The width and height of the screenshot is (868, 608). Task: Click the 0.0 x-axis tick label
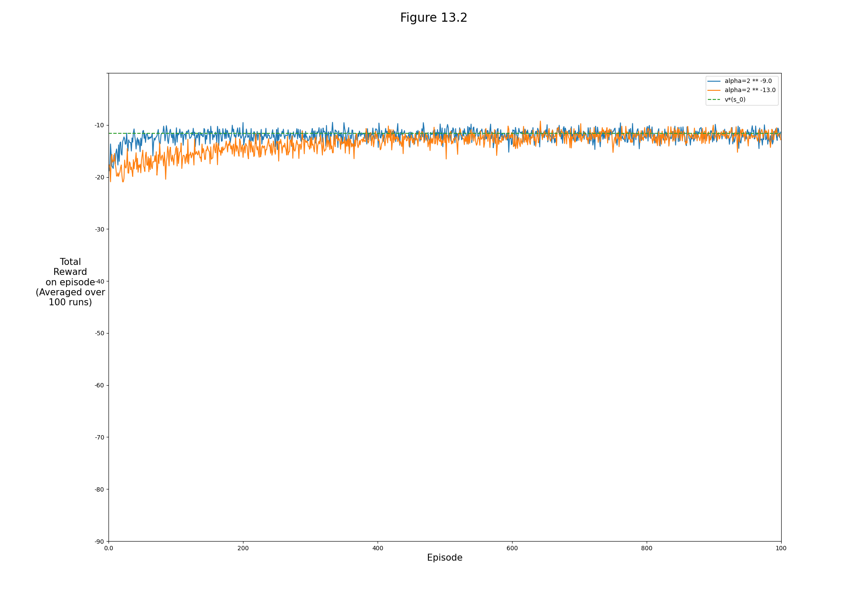[108, 548]
